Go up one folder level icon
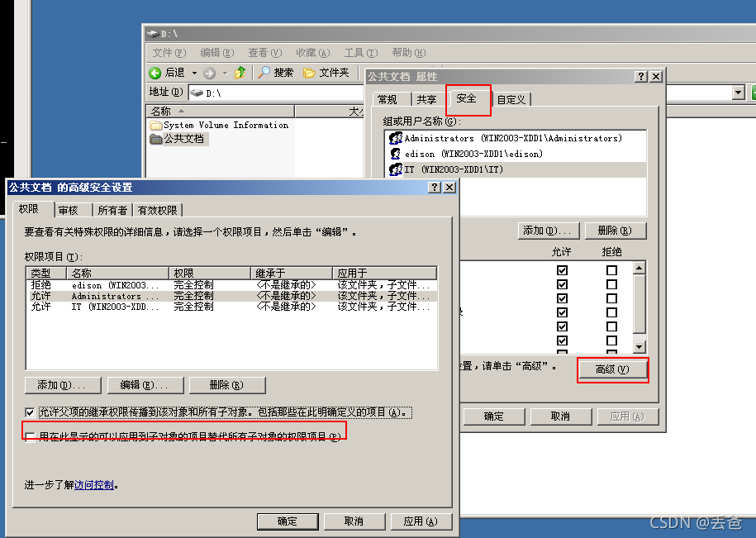Screen dimensions: 756x538 click(x=240, y=73)
